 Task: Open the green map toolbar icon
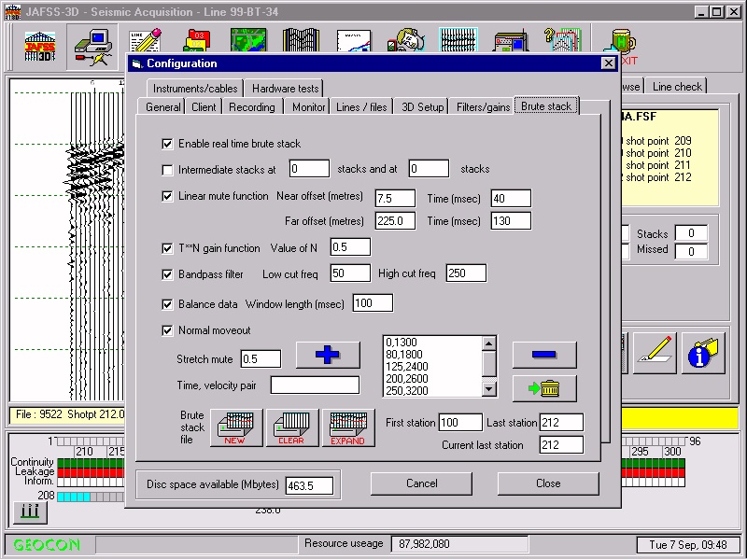[x=248, y=40]
